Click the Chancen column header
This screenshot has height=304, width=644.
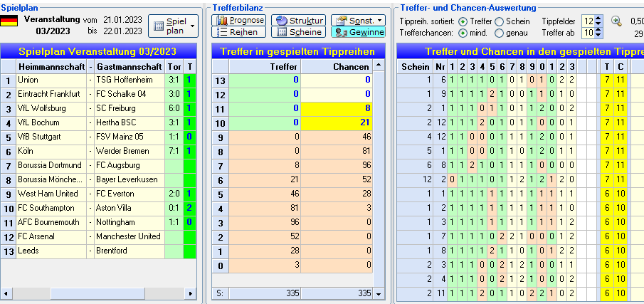pyautogui.click(x=337, y=66)
